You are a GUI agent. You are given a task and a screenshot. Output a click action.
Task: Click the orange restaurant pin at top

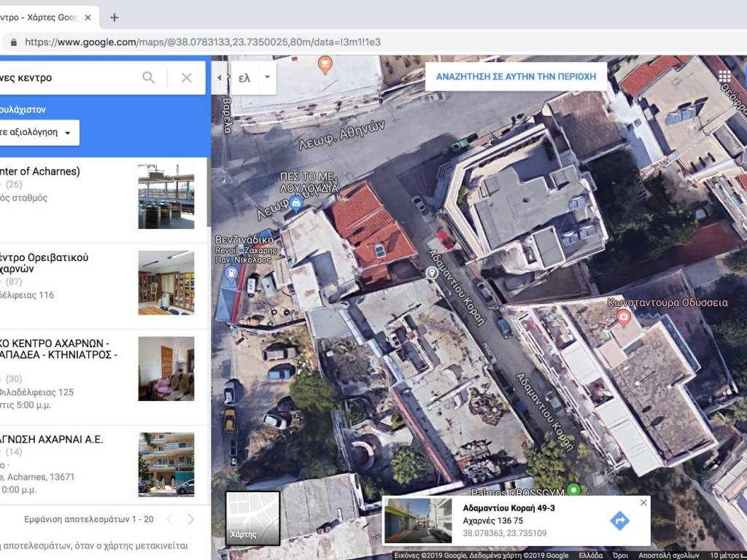(x=325, y=66)
